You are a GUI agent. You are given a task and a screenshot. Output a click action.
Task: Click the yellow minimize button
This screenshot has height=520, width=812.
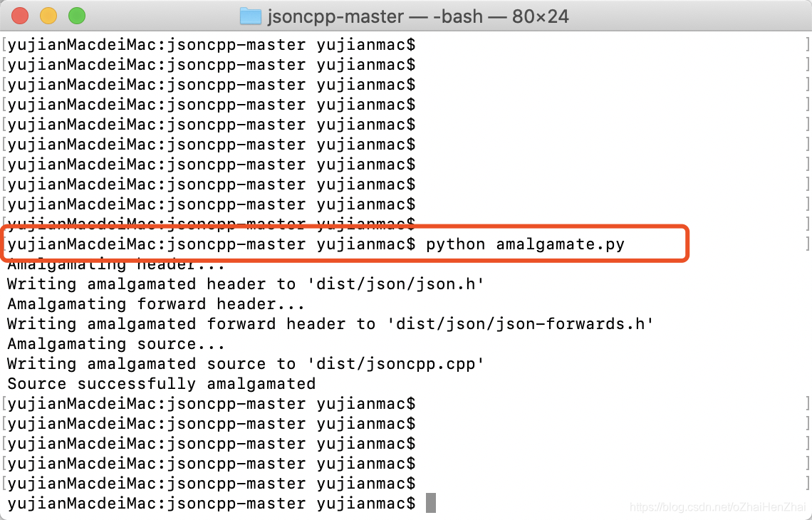[x=48, y=16]
